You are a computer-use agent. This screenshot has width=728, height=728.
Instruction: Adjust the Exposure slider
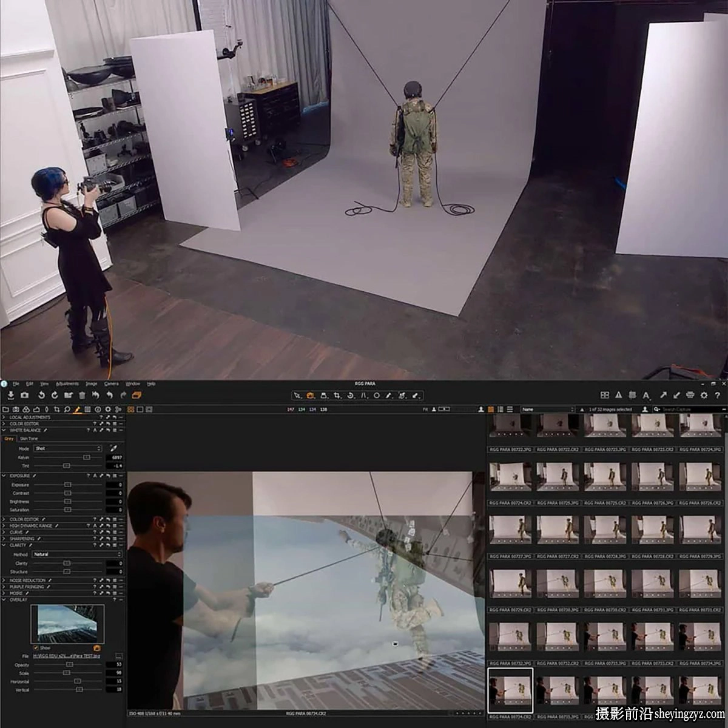point(67,485)
